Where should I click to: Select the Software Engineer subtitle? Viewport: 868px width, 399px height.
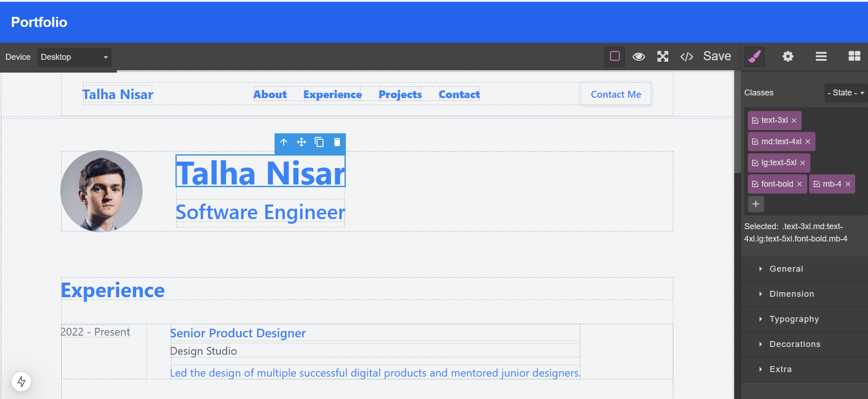pos(261,212)
